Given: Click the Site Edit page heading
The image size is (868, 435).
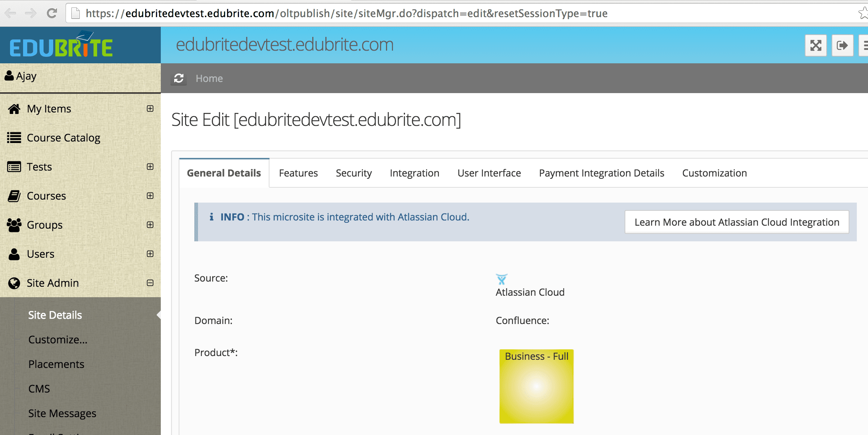Looking at the screenshot, I should coord(316,120).
